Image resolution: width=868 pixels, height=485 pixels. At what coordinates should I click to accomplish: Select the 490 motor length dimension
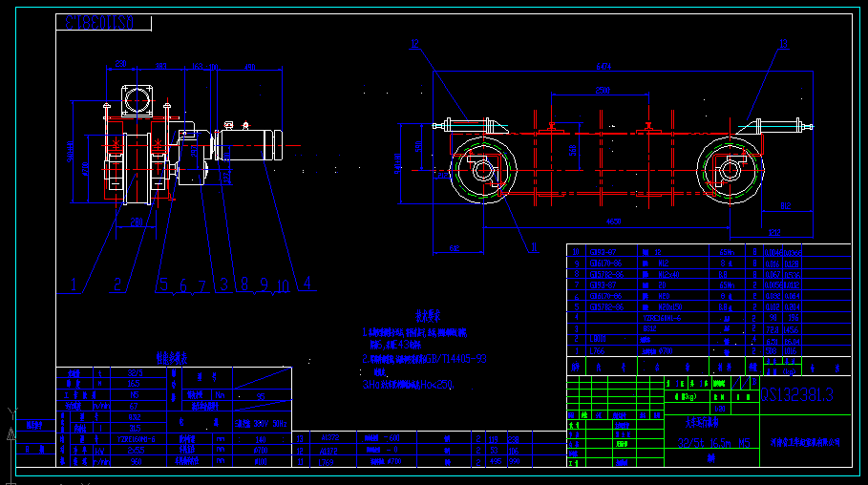click(250, 67)
